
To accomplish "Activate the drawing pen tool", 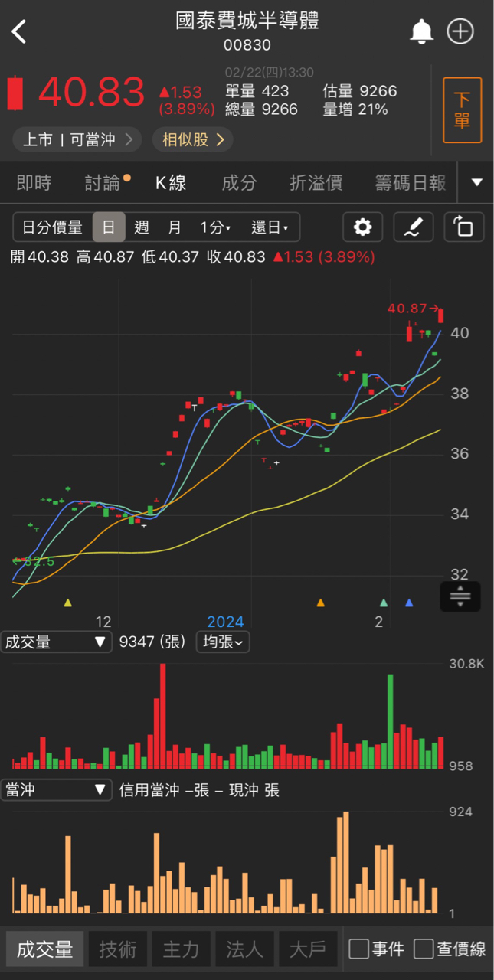I will pos(414,227).
